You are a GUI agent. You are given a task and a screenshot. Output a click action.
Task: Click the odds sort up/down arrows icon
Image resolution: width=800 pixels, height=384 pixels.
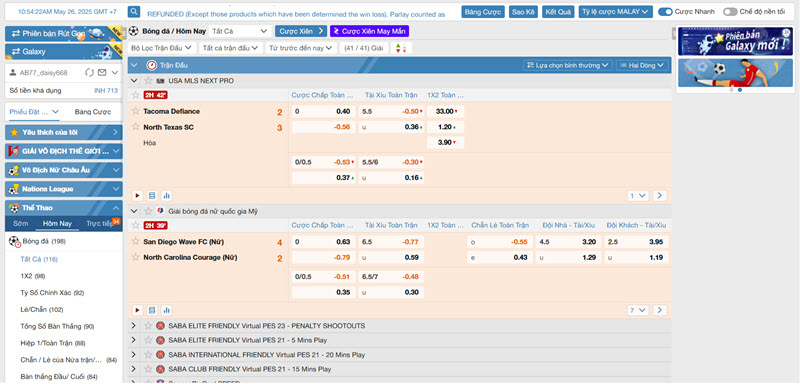click(x=401, y=48)
